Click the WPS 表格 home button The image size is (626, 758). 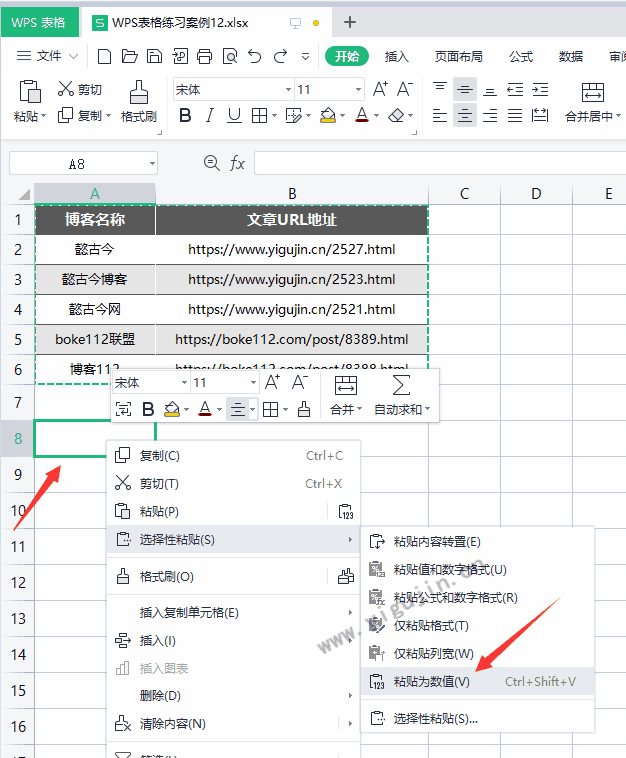pyautogui.click(x=39, y=22)
